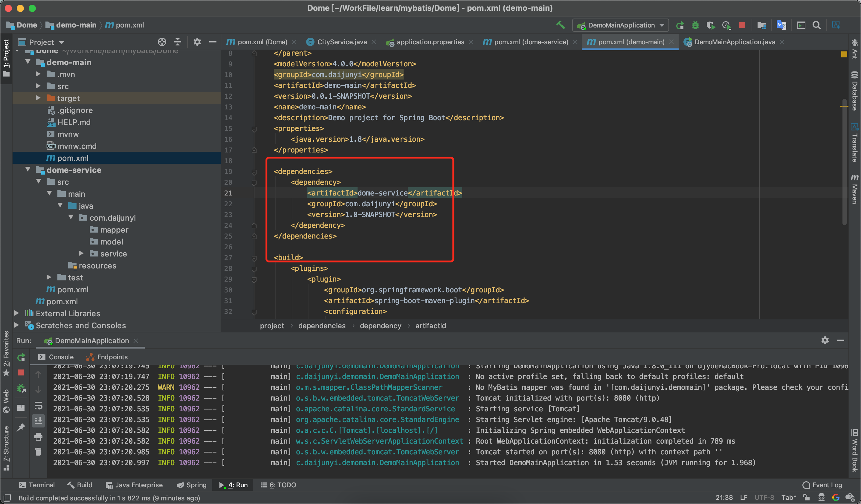Hide the Project panel with minus icon
The image size is (861, 504).
(x=213, y=42)
